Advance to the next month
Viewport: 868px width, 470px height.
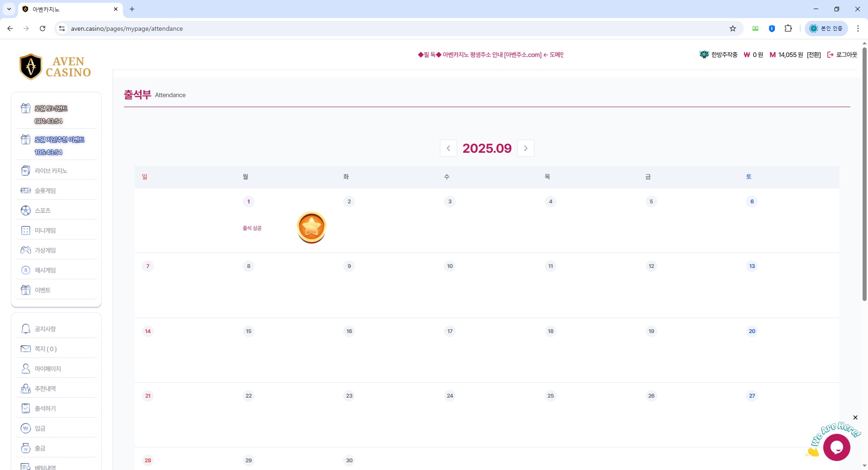point(526,148)
